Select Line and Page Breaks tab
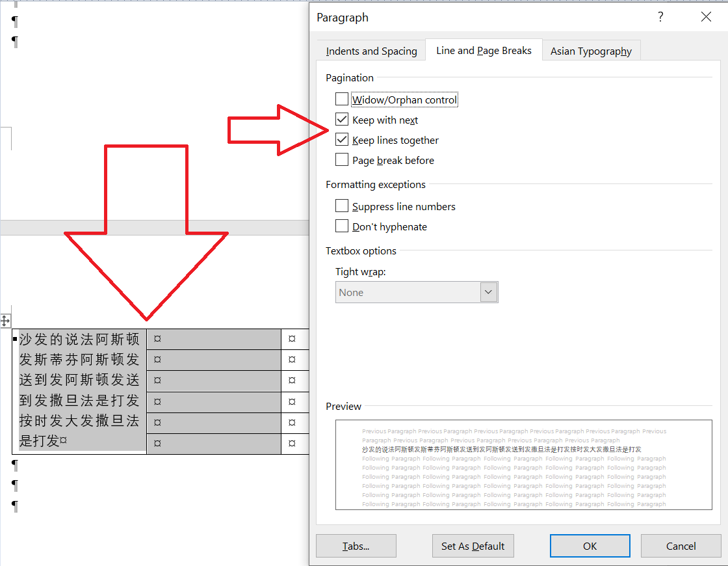The image size is (728, 566). 484,51
